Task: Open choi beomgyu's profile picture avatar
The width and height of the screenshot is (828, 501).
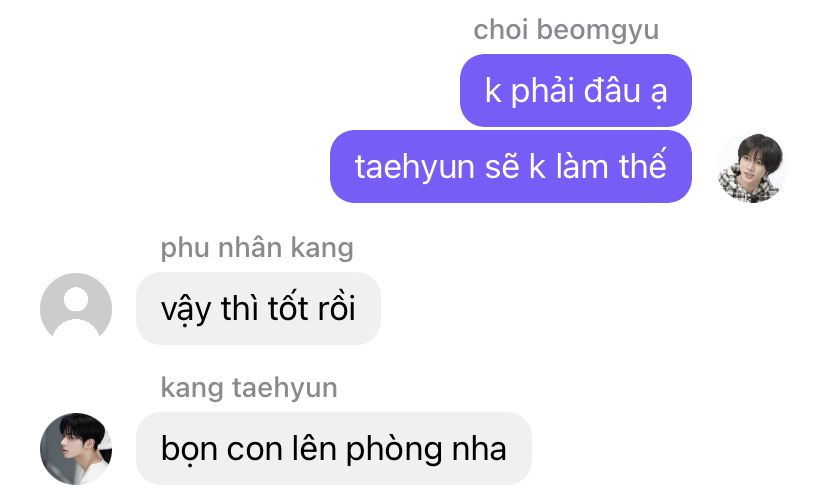Action: point(752,167)
